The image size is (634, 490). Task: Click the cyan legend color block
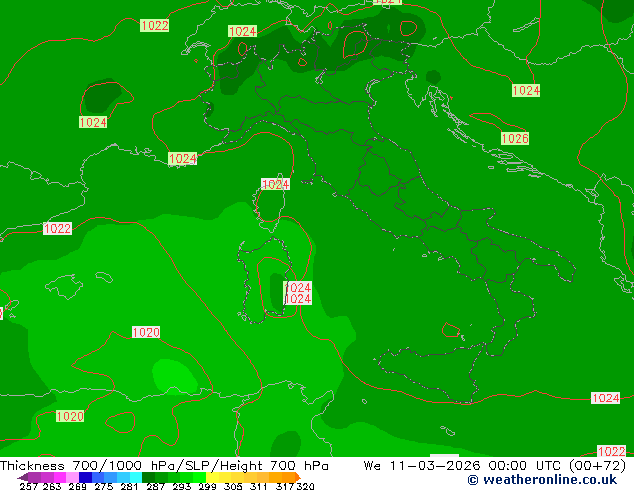coord(136,477)
